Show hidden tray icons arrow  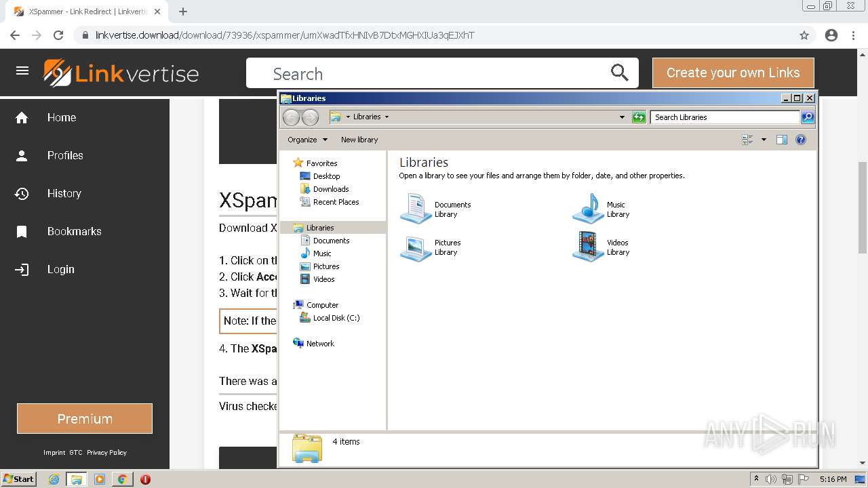tap(756, 479)
